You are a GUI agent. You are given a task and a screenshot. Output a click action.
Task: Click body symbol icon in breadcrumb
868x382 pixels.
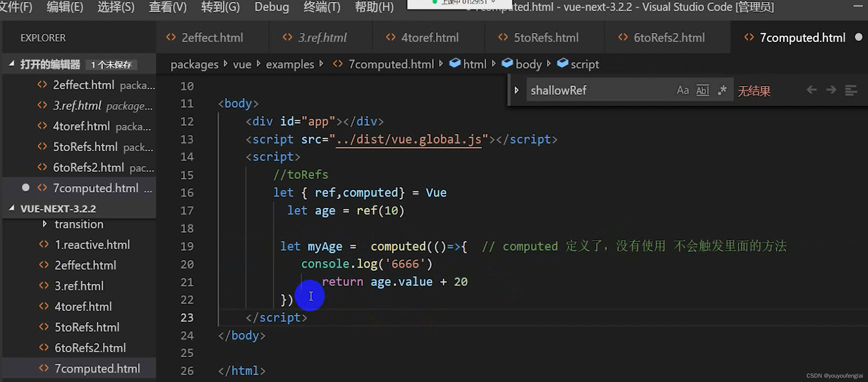point(507,63)
